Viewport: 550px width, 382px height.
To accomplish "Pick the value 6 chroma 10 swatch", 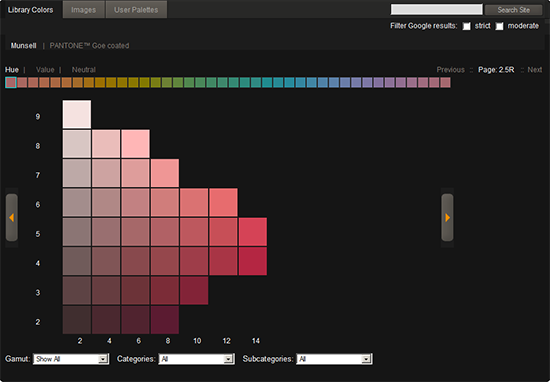I will [194, 202].
